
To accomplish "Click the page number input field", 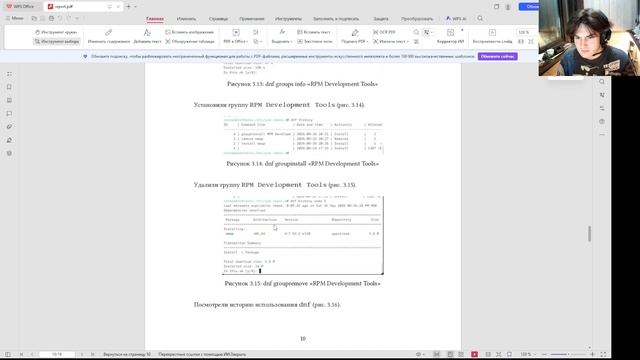I will coord(57,354).
